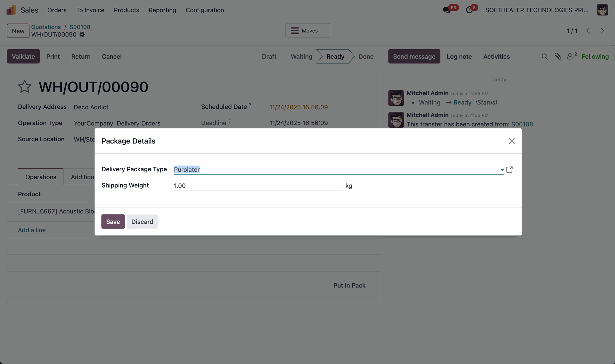
Task: Show followers via the person icon
Action: point(570,57)
